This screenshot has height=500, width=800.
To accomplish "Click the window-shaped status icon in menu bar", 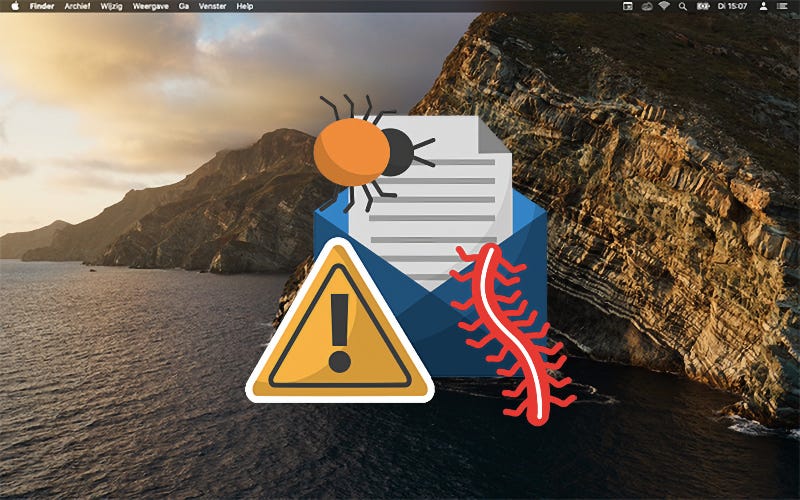I will click(x=628, y=6).
